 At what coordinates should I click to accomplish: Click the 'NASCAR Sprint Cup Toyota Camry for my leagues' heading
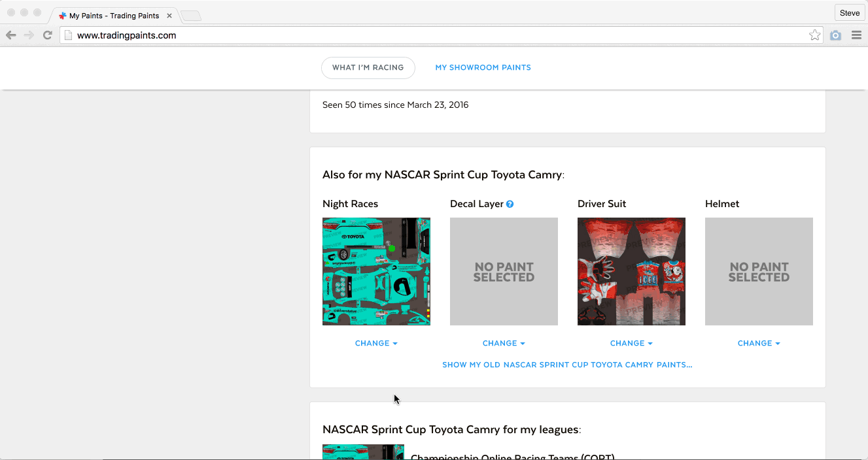point(452,429)
